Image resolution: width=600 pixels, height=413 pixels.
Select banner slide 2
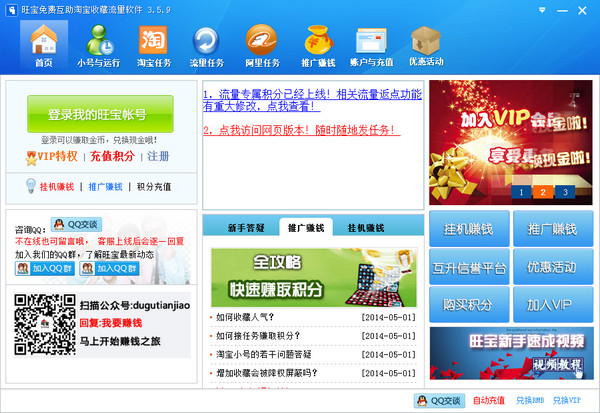[543, 192]
